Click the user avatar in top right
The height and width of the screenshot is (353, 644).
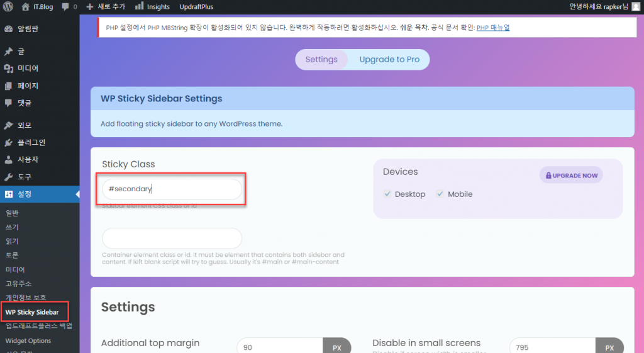coord(636,6)
